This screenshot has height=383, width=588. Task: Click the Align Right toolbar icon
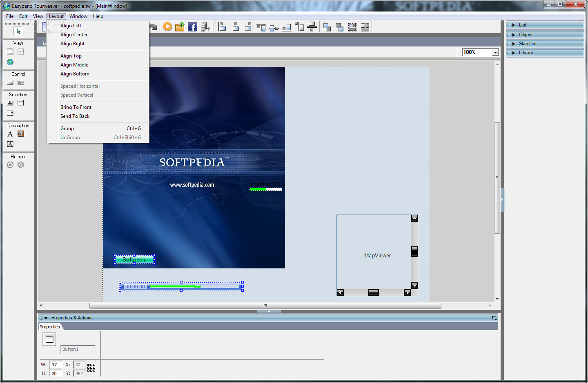click(248, 27)
